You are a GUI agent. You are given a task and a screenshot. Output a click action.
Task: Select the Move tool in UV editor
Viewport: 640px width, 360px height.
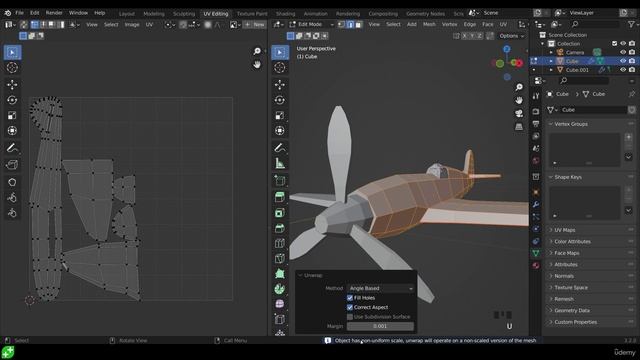(x=12, y=84)
